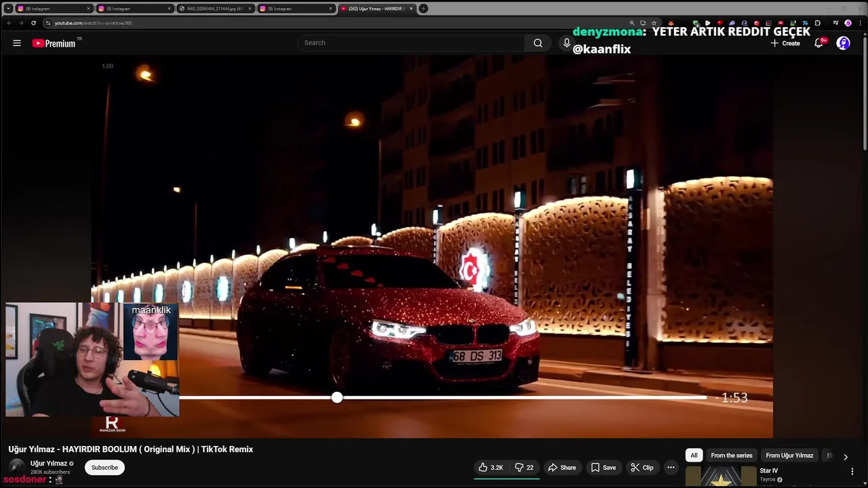
Task: Seek using the white progress bar handle
Action: pyautogui.click(x=337, y=398)
